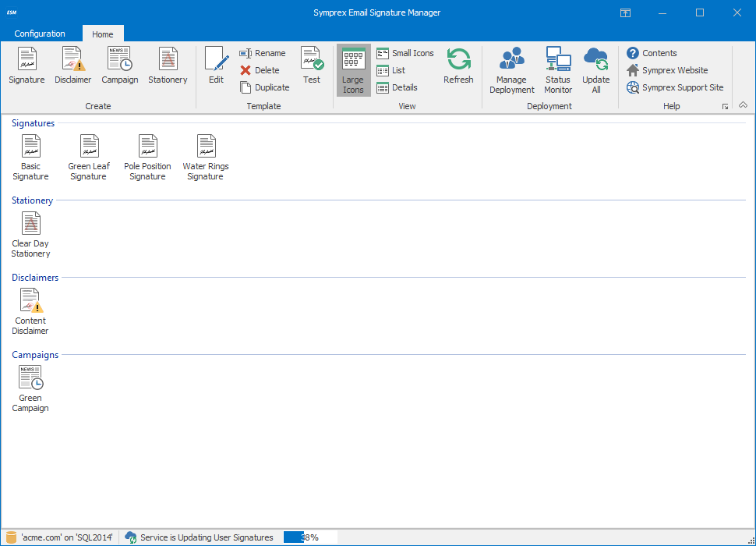Expand the Help group dialog launcher
756x546 pixels.
tap(725, 106)
